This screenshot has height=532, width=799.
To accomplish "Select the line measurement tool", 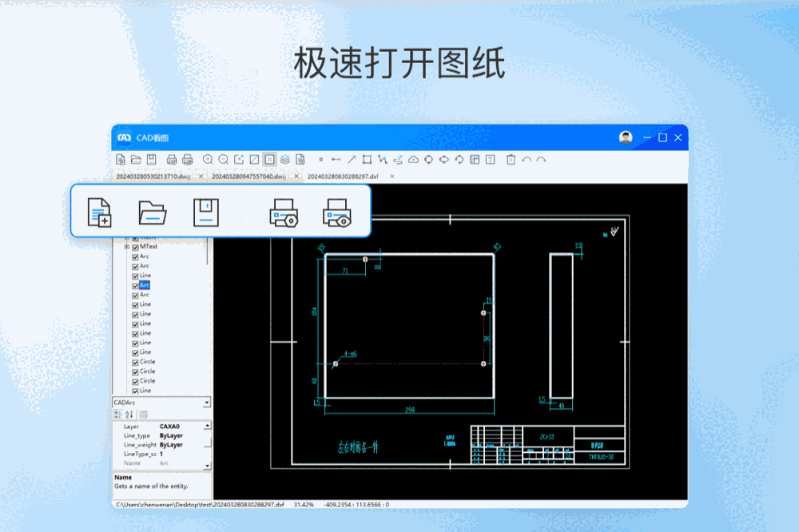I will pos(336,159).
